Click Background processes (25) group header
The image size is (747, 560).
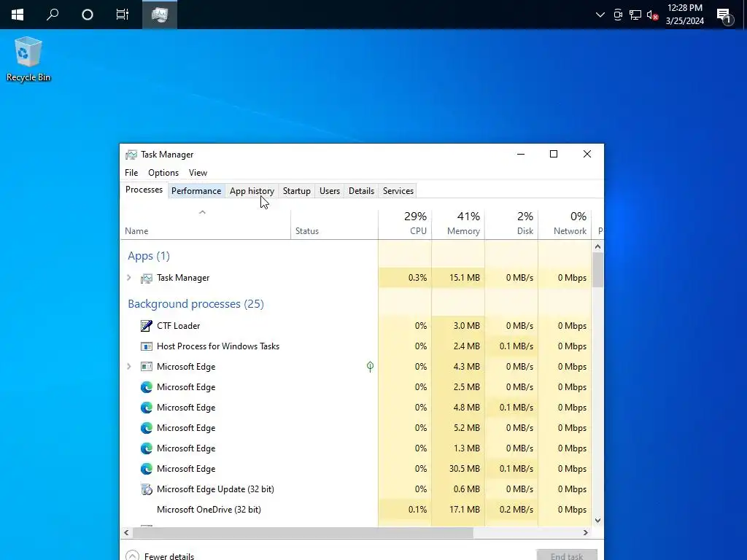(x=196, y=304)
